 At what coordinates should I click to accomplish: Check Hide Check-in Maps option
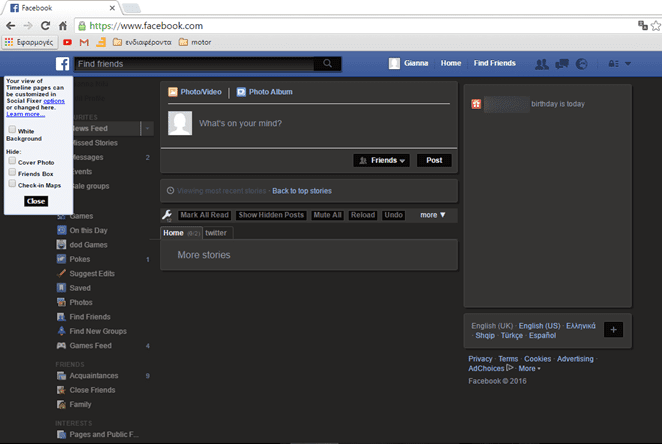12,184
